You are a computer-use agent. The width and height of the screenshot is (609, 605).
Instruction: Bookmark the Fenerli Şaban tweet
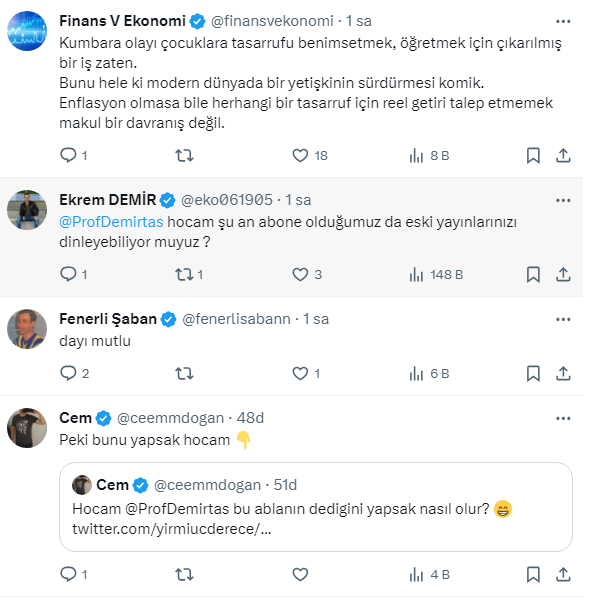533,373
